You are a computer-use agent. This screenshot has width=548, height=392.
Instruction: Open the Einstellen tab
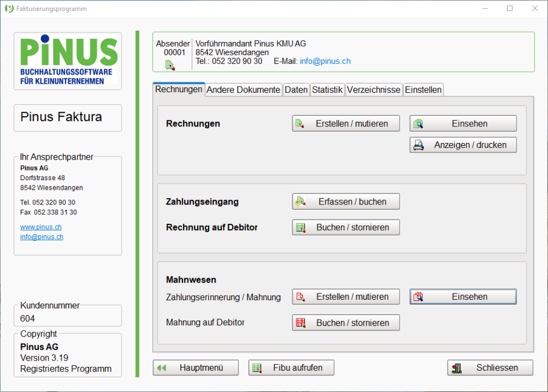[423, 90]
